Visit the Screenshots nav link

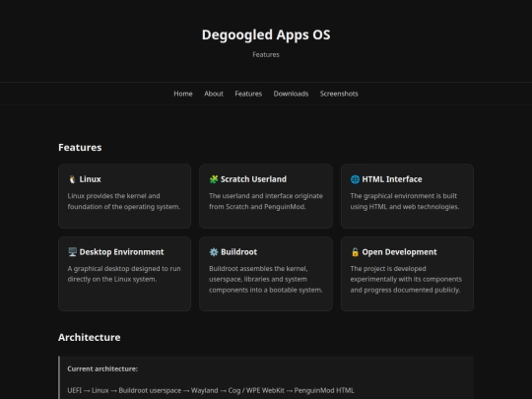point(339,94)
